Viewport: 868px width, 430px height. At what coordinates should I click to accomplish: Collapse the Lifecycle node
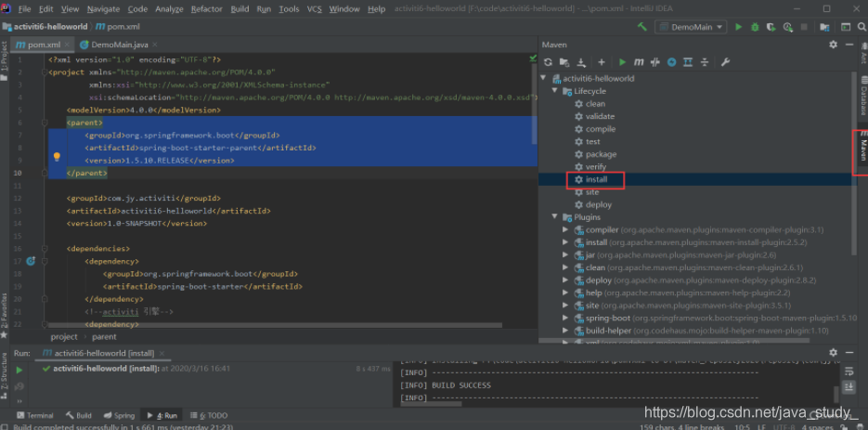point(554,91)
